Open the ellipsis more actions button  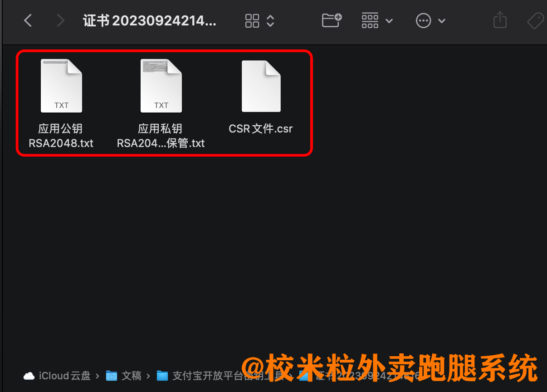(x=423, y=20)
